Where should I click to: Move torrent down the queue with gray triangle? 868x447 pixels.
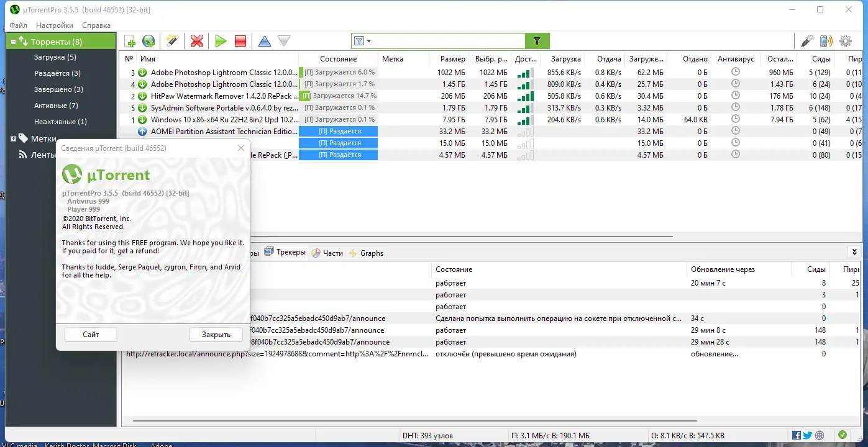coord(284,41)
